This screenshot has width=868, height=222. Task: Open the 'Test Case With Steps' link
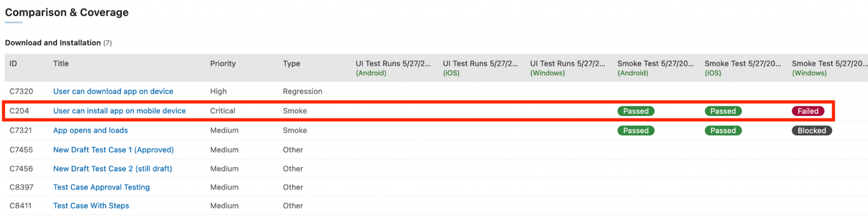point(91,206)
